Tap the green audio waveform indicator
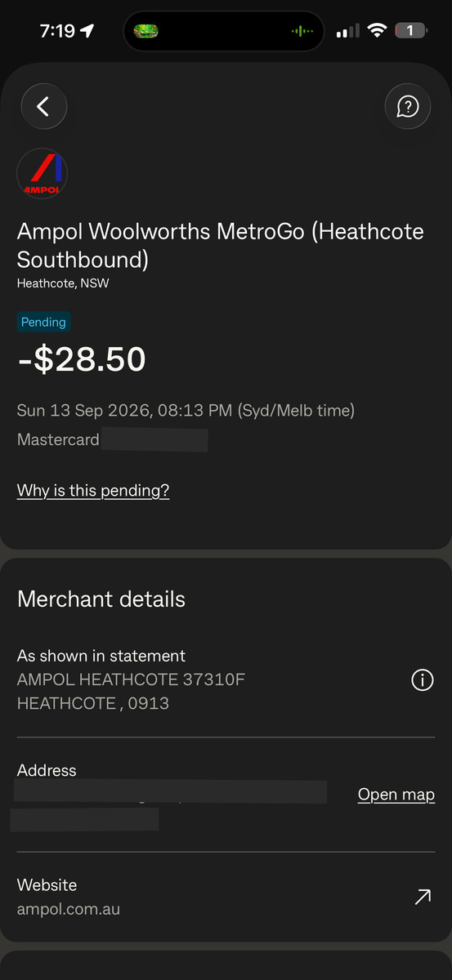Screen dimensions: 452x980 302,31
